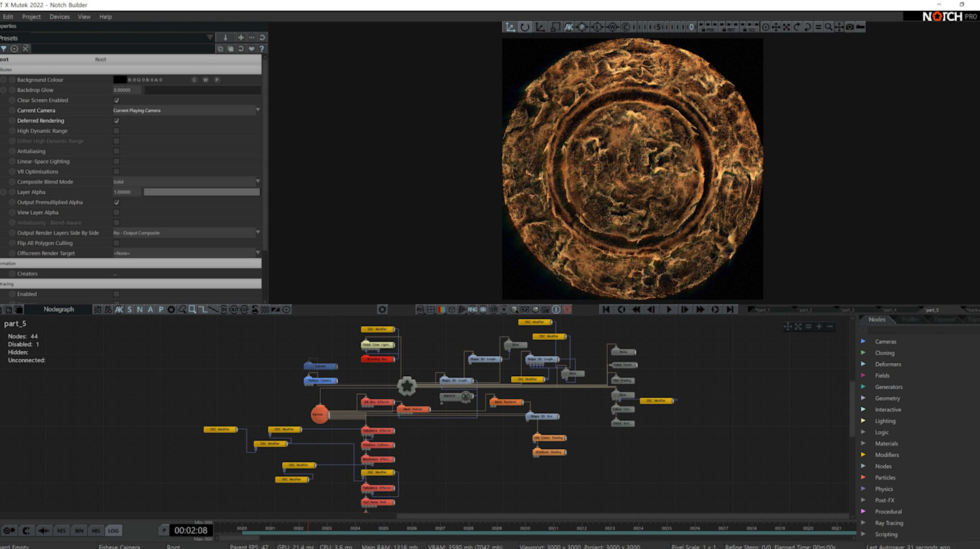Viewport: 980px width, 549px height.
Task: Open the Composite Blend Mode dropdown
Action: click(186, 182)
